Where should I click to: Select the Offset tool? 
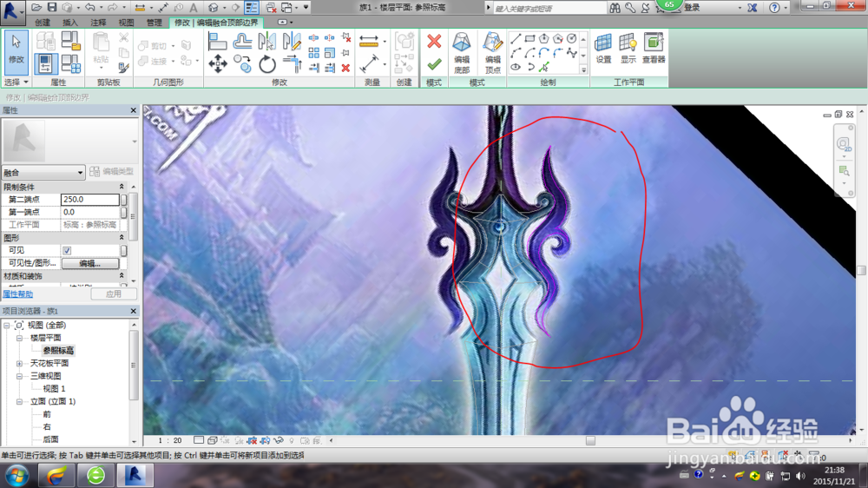pyautogui.click(x=242, y=42)
